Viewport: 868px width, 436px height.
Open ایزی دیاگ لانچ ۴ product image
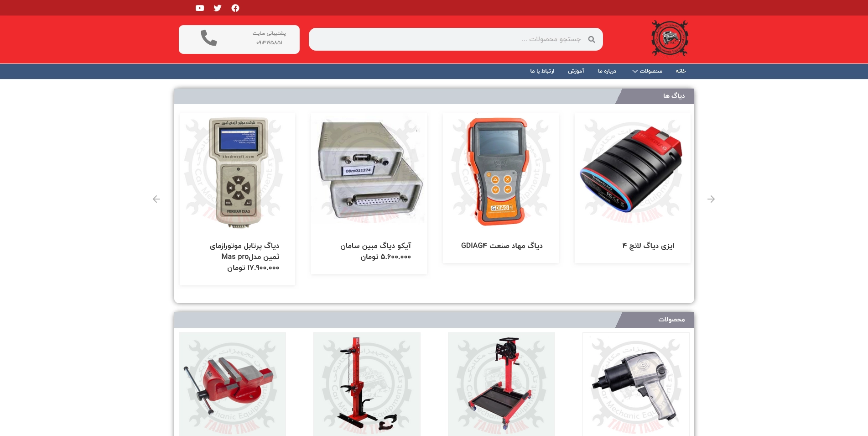[633, 172]
